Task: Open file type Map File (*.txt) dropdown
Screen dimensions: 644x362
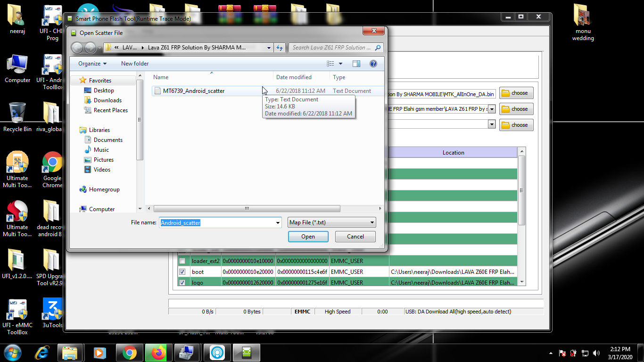Action: tap(331, 222)
